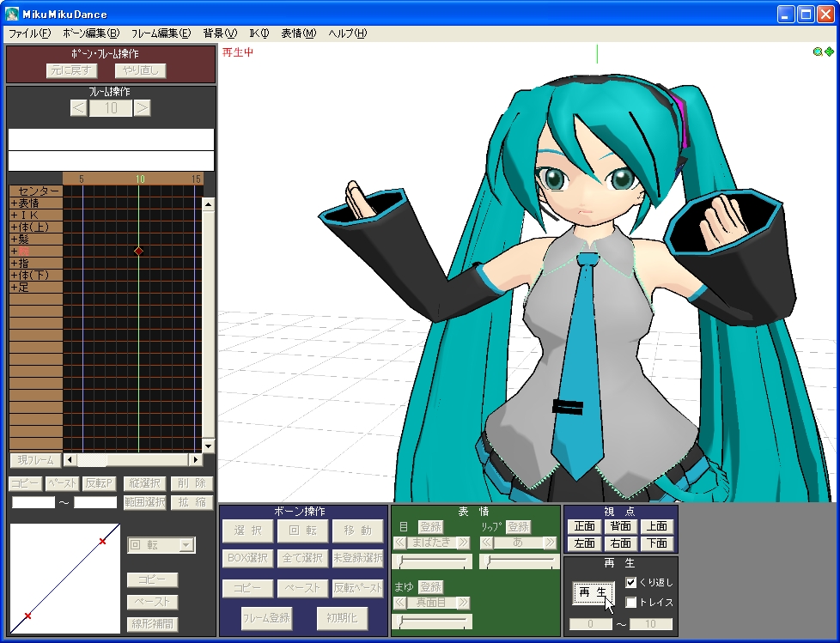Click the BOX選択 button

point(248,558)
